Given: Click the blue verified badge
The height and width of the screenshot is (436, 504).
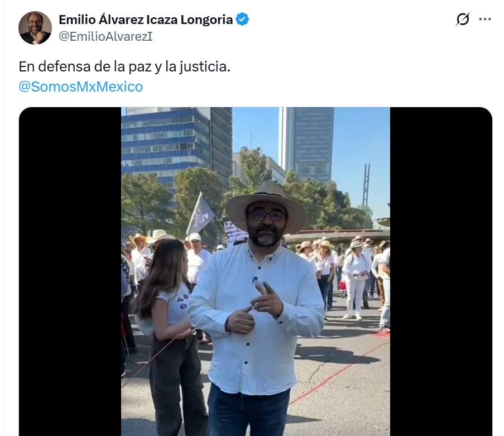Looking at the screenshot, I should coord(242,20).
